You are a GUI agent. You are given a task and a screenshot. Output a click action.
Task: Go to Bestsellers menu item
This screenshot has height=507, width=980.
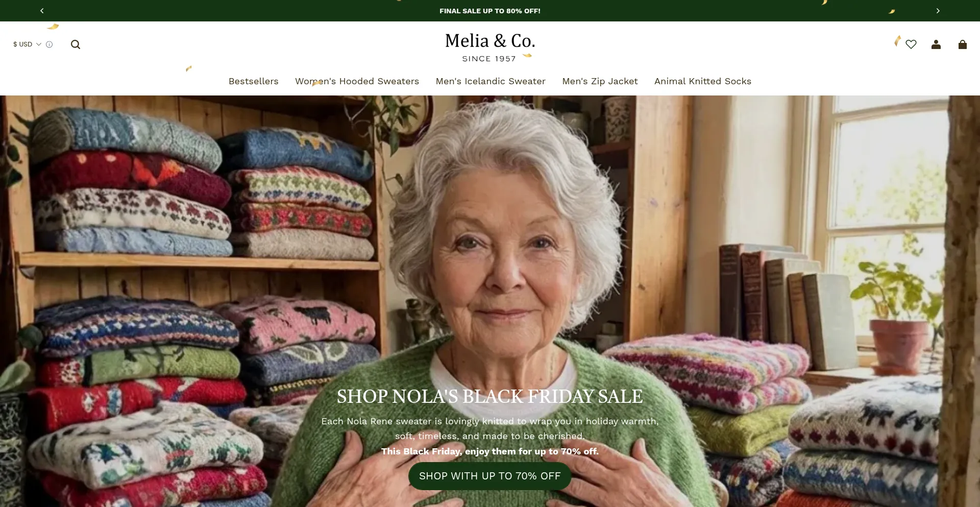[x=254, y=81]
